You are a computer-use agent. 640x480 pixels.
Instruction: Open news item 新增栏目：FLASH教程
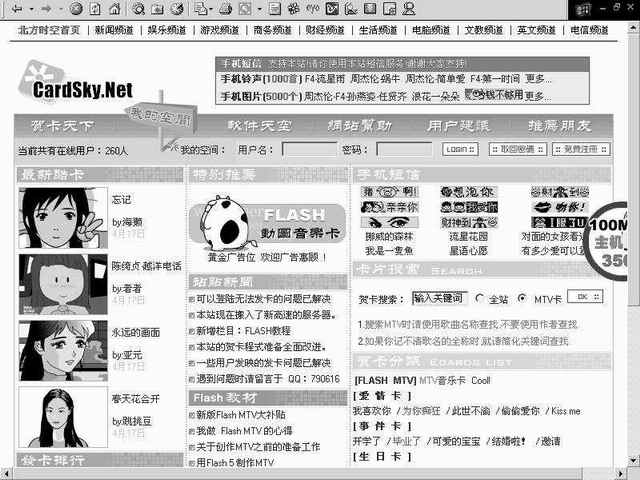243,331
